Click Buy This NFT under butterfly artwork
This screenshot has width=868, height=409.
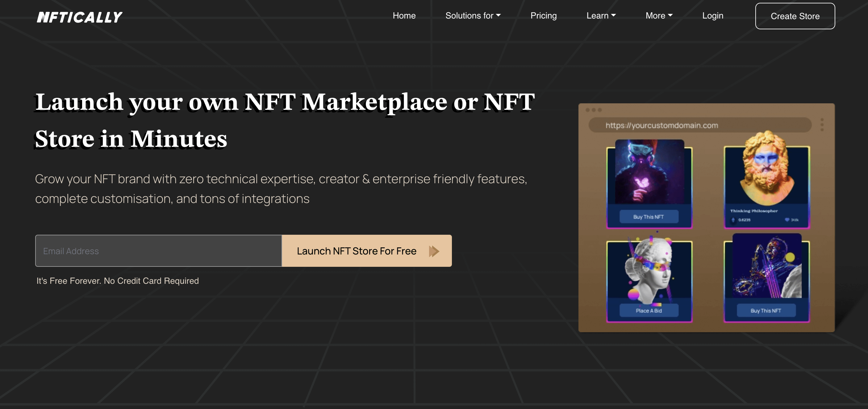pos(649,217)
